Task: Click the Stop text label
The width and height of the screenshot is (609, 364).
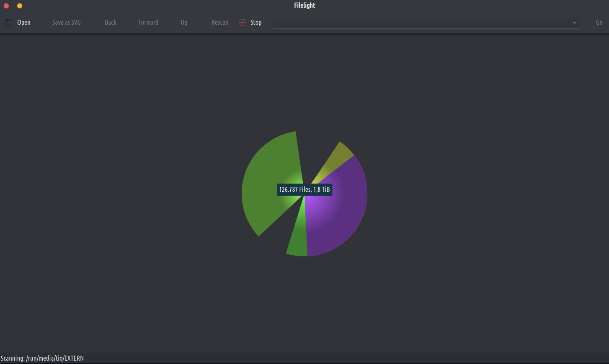Action: (256, 22)
